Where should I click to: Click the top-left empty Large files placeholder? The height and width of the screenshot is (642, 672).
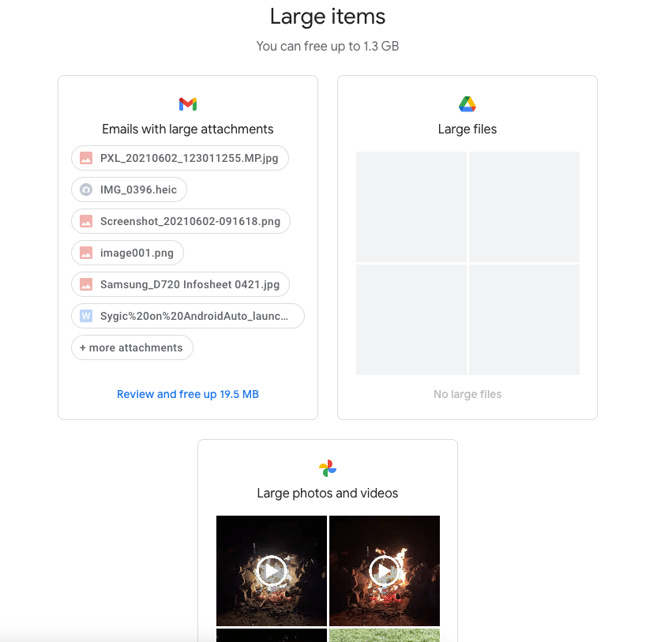coord(411,207)
